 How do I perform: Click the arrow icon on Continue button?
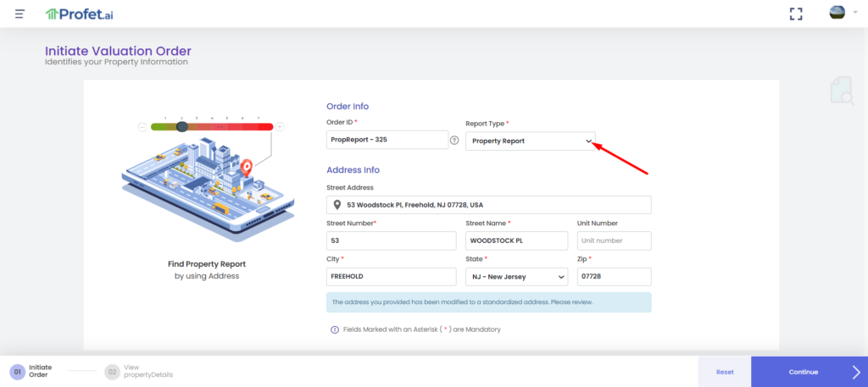coord(855,371)
